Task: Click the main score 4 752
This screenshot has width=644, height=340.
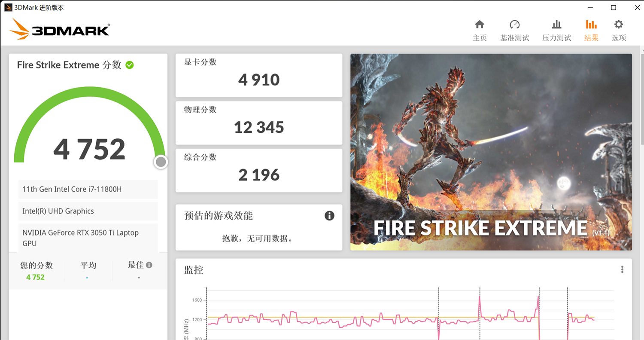Action: pos(89,149)
